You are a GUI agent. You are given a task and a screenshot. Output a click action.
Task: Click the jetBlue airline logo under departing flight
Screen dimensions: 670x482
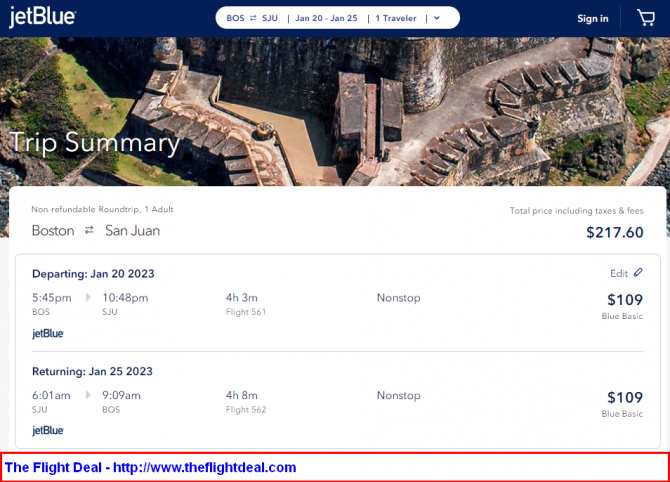point(48,333)
